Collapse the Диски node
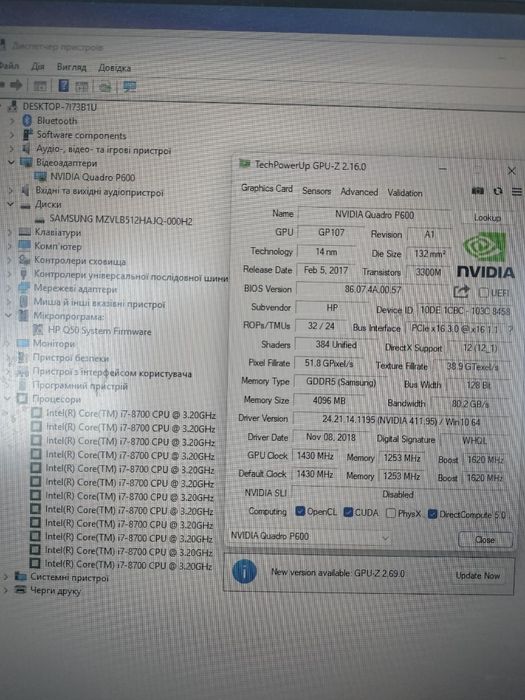 (x=11, y=204)
